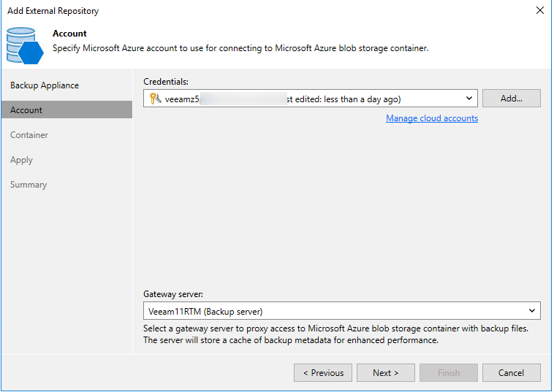Click the bold Account heading text
The width and height of the screenshot is (554, 392).
click(69, 34)
